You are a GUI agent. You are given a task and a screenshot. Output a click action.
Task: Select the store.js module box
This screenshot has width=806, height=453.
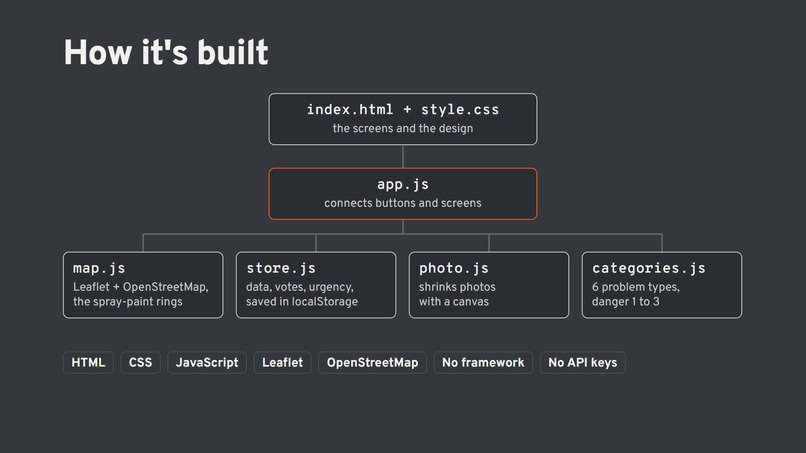coord(316,285)
